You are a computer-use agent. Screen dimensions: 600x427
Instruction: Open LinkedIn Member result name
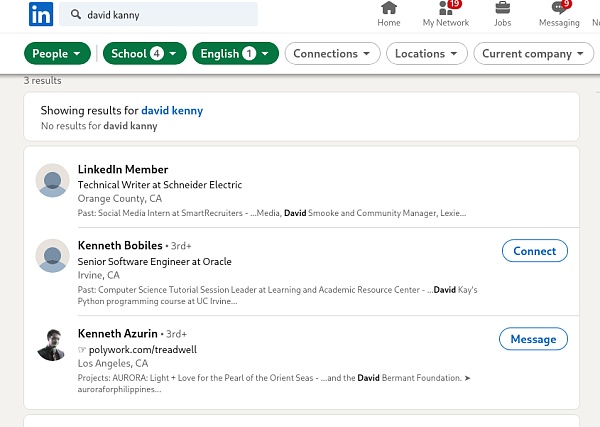(123, 169)
